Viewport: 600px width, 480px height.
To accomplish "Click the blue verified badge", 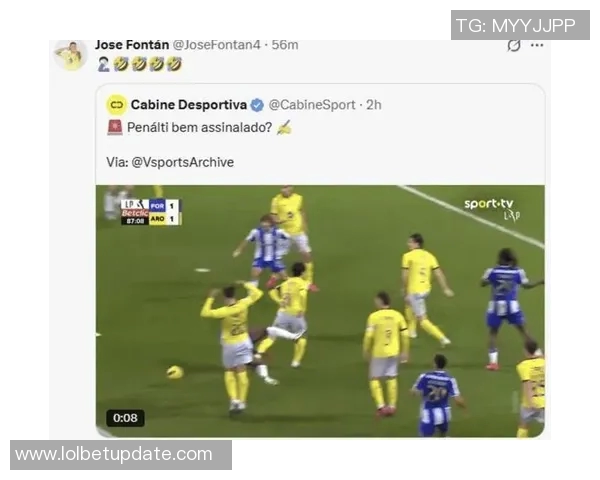I will [257, 105].
